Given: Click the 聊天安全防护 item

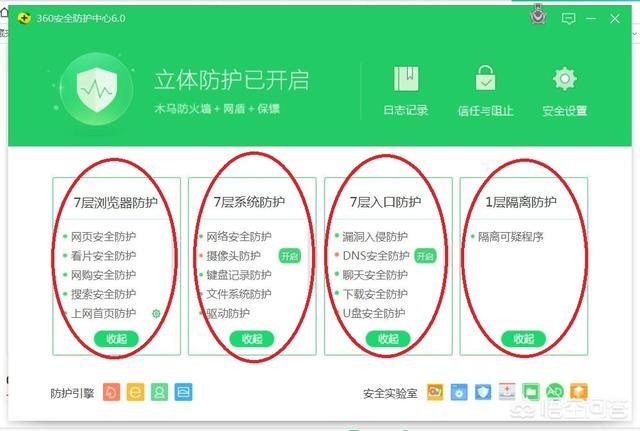Looking at the screenshot, I should tap(375, 275).
